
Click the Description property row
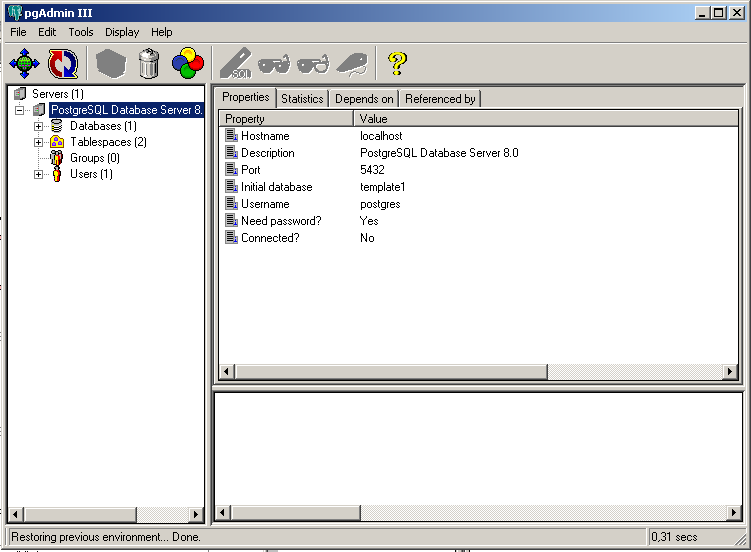click(478, 153)
